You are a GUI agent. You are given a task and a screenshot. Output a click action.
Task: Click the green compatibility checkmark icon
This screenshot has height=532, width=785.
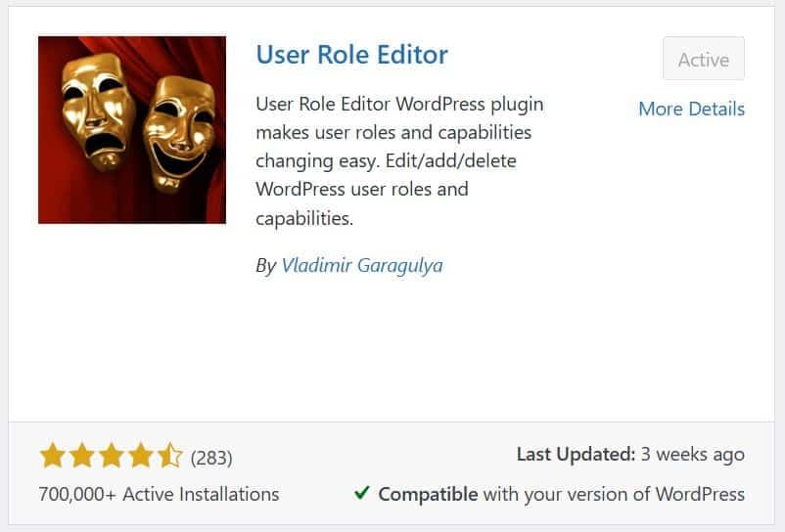coord(361,493)
